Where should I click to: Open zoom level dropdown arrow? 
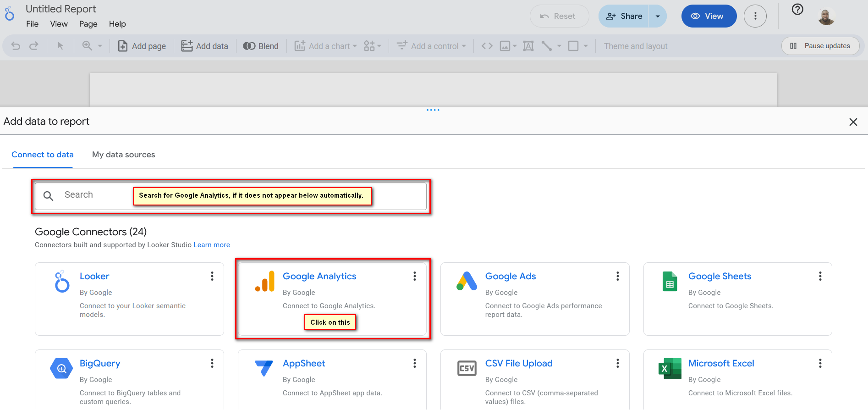click(100, 46)
